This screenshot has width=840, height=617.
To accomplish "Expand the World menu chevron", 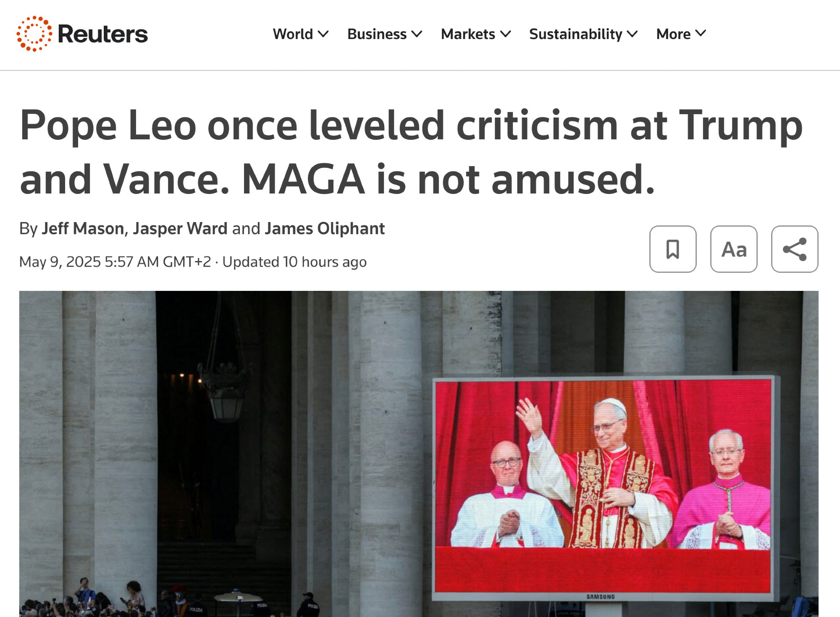I will tap(323, 34).
